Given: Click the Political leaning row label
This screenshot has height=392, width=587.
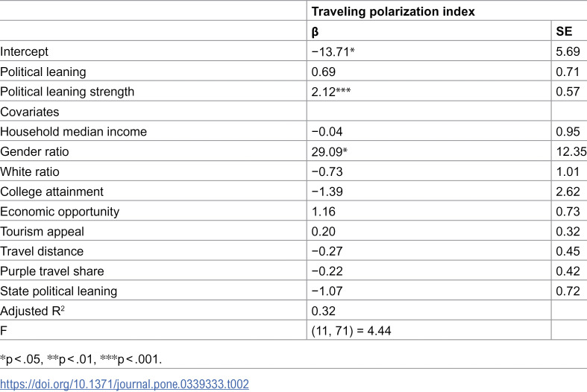Looking at the screenshot, I should pyautogui.click(x=43, y=72).
